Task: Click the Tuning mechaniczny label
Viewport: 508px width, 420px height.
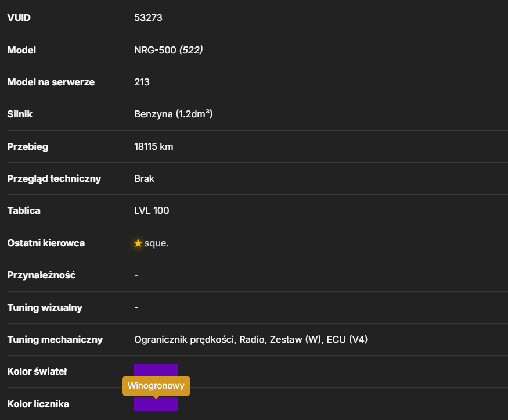Action: [x=55, y=339]
